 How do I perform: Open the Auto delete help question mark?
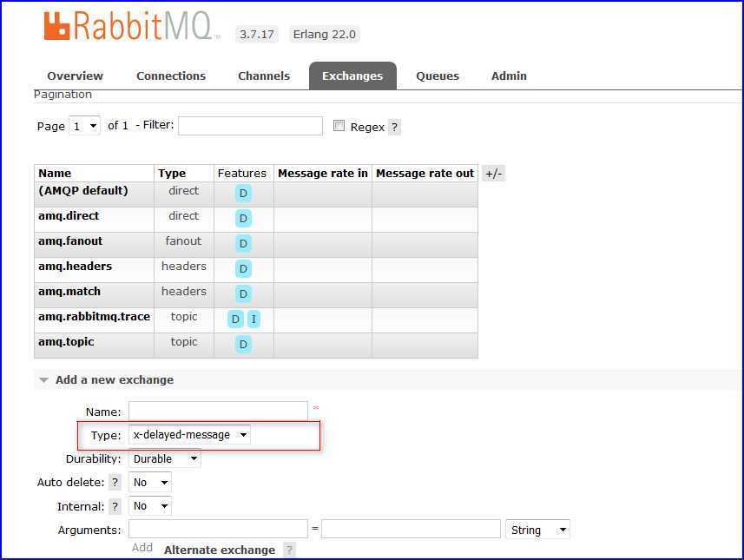click(115, 482)
